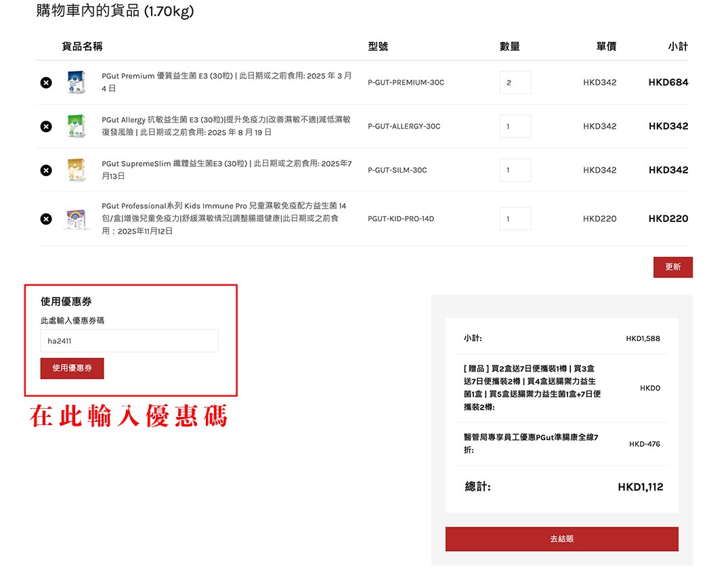Remove PGut SupremeSlim item from cart
This screenshot has height=572, width=728.
(x=46, y=170)
